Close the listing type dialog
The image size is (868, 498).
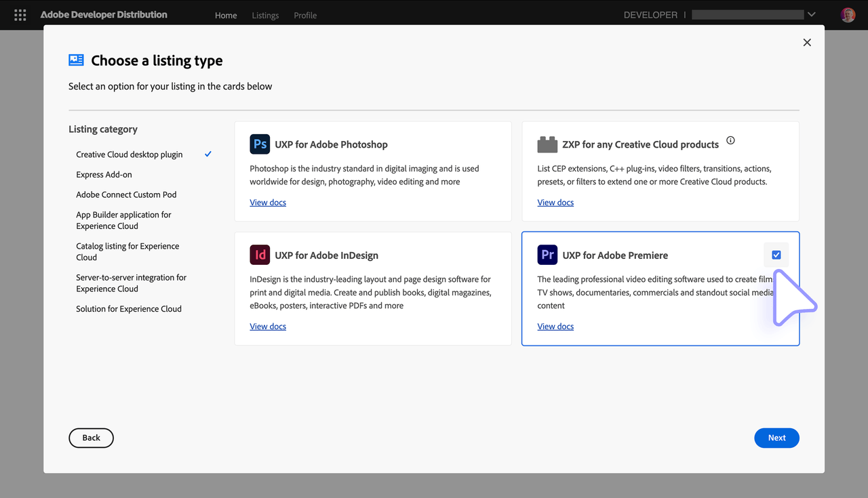(807, 43)
